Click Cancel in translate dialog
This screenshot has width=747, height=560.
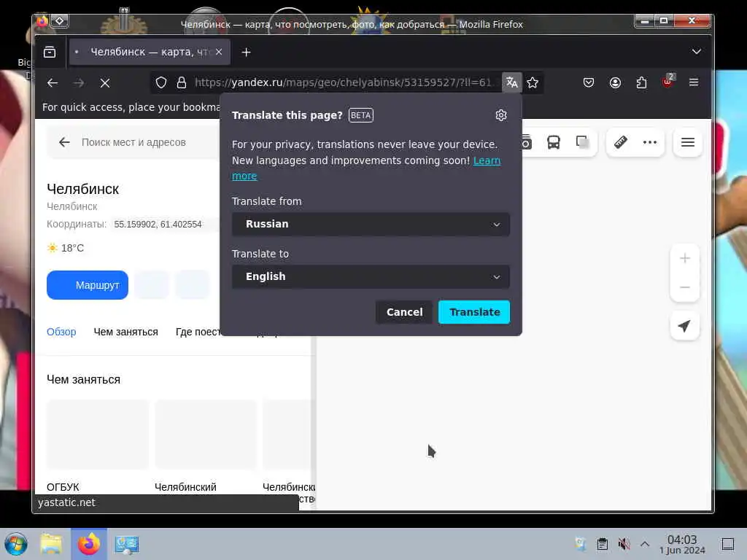point(404,312)
